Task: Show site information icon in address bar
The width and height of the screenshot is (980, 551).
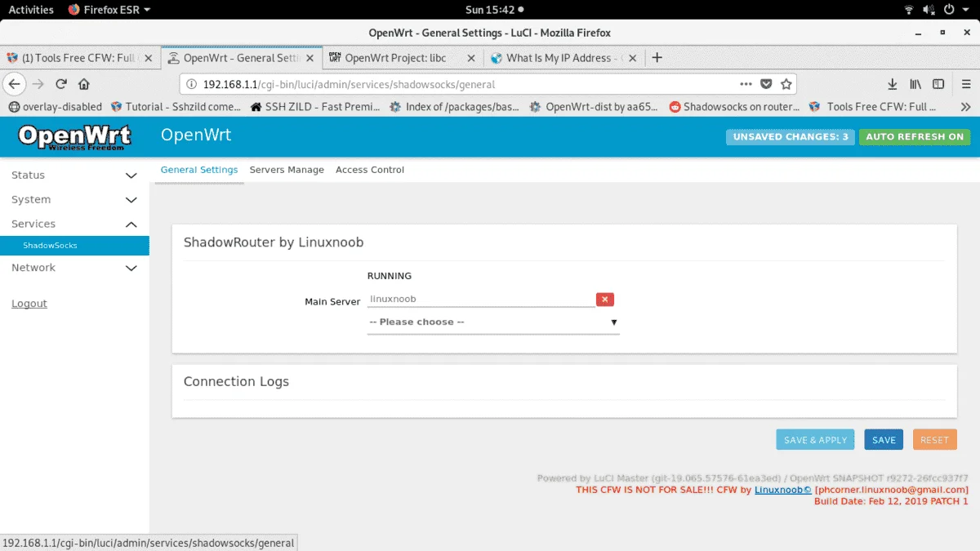Action: point(191,84)
